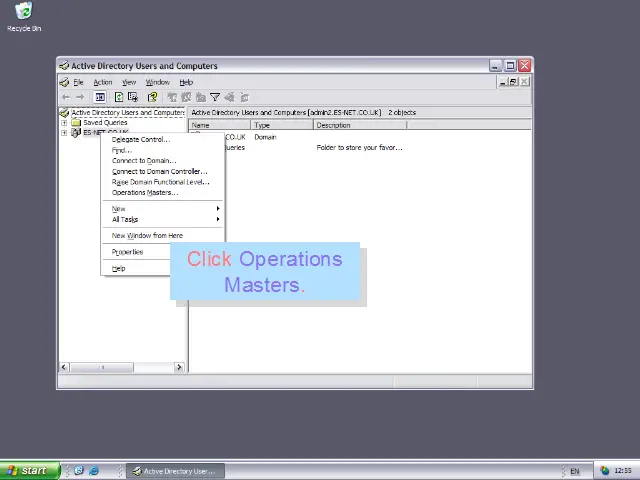
Task: Restore the inner MMC child window
Action: tap(513, 82)
